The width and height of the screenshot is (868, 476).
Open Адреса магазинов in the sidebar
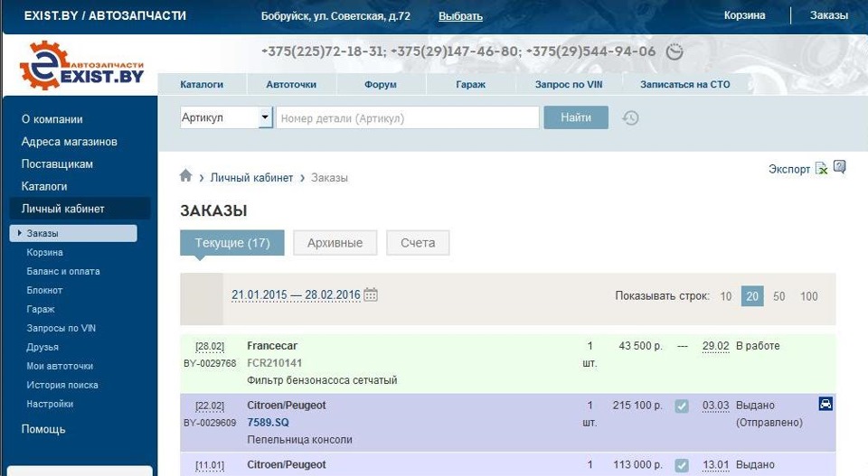[70, 142]
